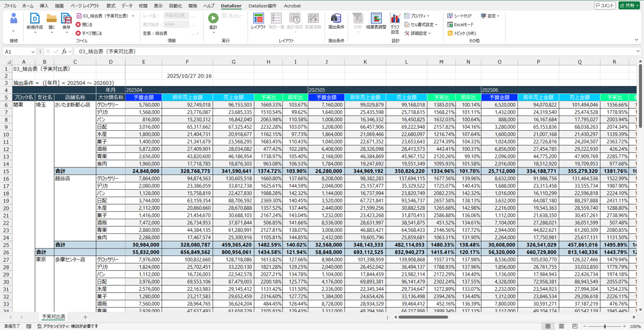Click the formula bar input field
Image resolution: width=644 pixels, height=330 pixels.
click(352, 52)
